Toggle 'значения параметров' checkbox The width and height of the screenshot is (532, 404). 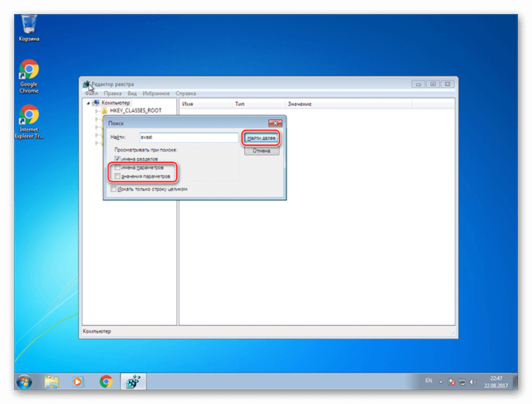coord(117,176)
